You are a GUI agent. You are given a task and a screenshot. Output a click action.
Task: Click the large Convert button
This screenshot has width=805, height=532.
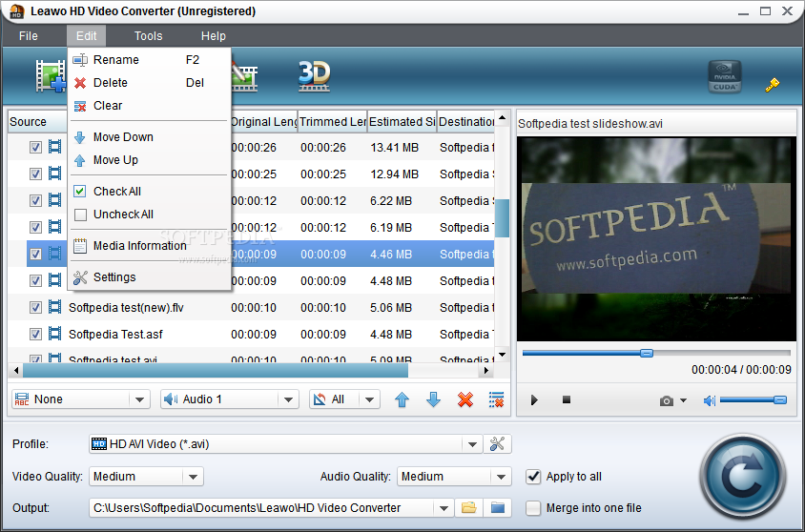[743, 477]
